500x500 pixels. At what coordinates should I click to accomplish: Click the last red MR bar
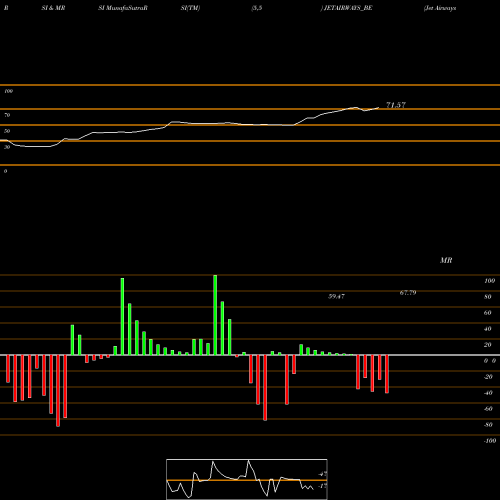pos(387,374)
